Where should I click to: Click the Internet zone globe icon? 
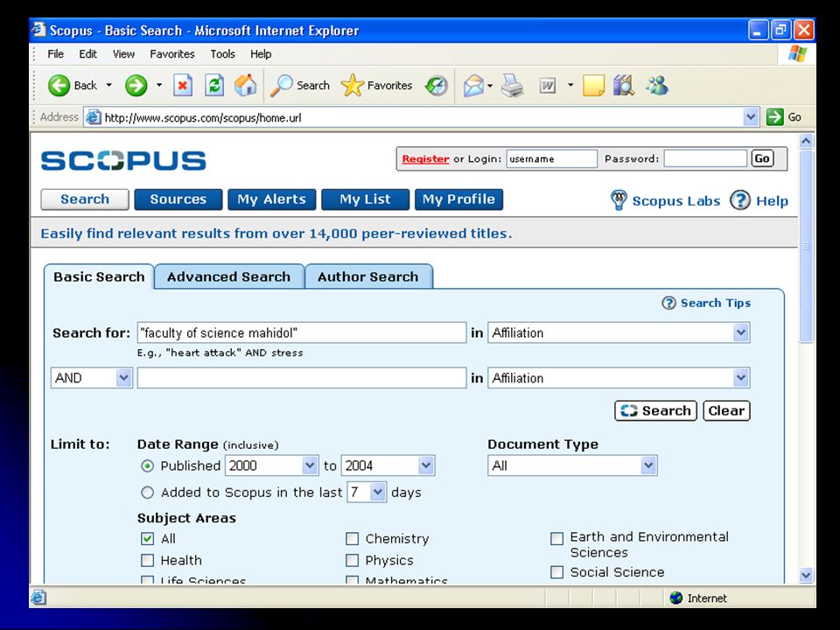(x=676, y=598)
